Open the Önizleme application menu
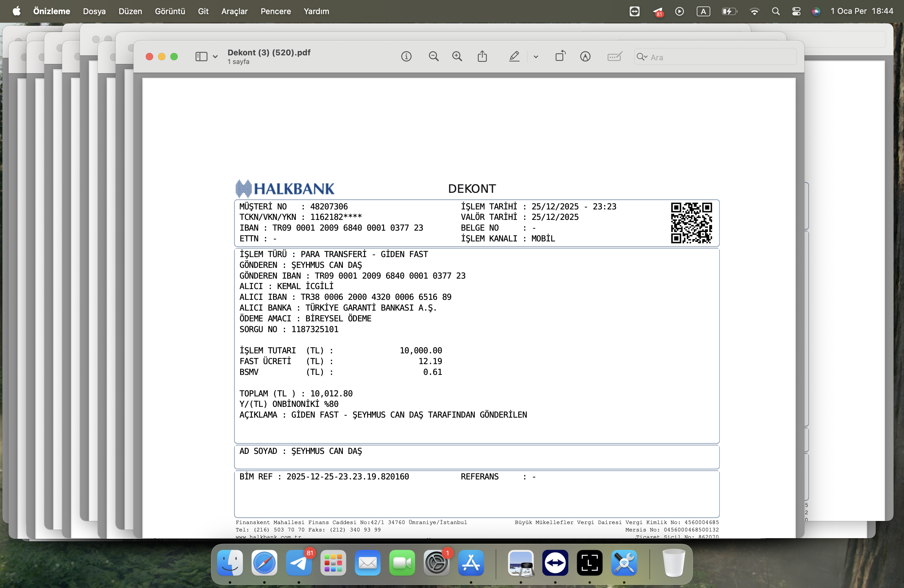The height and width of the screenshot is (588, 904). coord(52,11)
